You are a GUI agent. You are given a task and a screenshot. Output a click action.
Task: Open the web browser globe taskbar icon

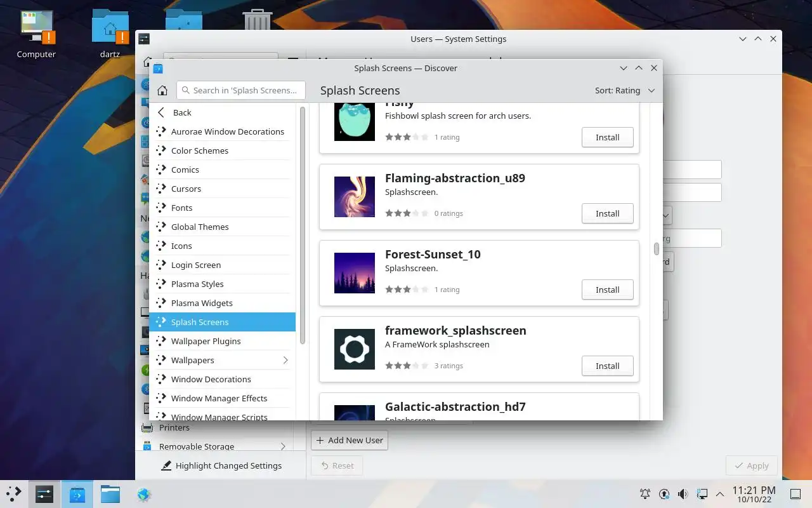(x=144, y=493)
